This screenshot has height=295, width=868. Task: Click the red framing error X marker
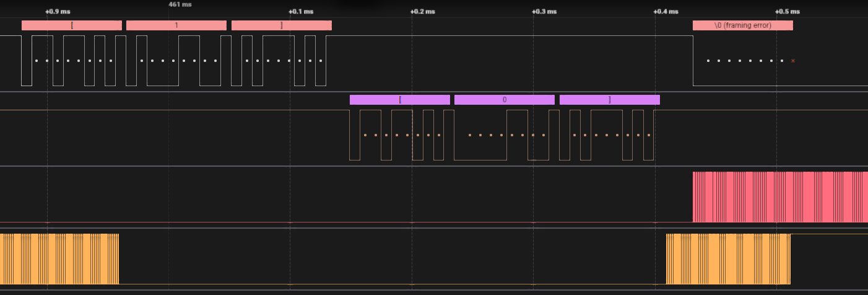[x=793, y=61]
